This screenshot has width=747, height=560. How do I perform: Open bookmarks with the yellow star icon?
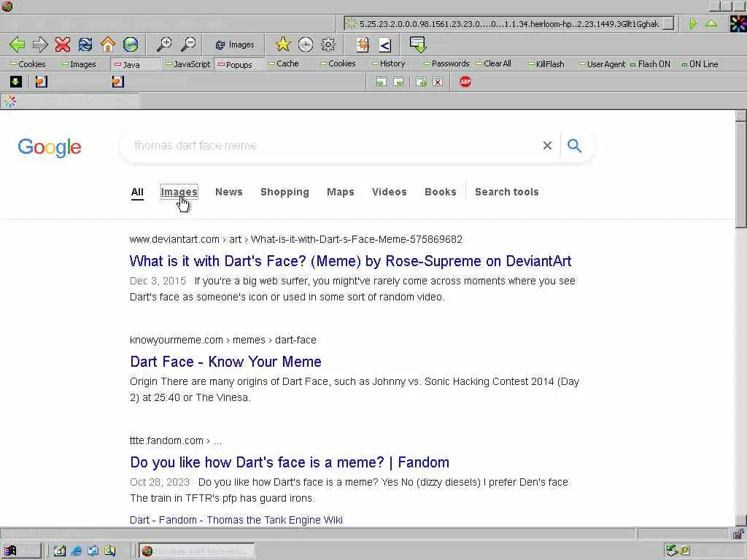[283, 44]
